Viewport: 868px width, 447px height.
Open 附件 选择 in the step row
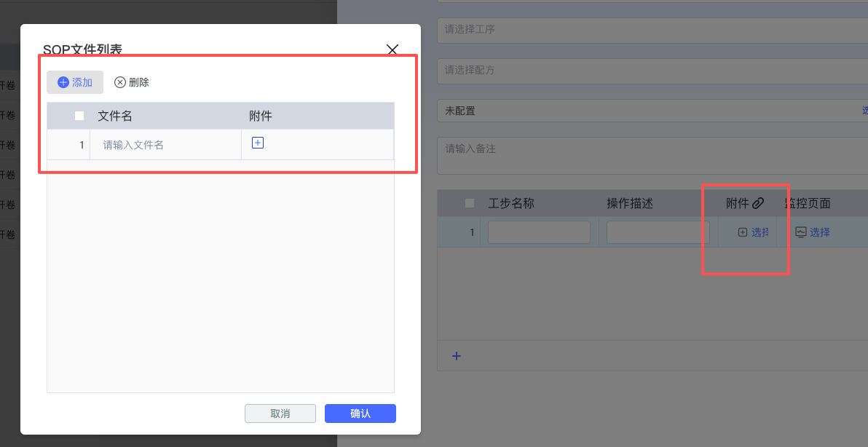[x=753, y=232]
